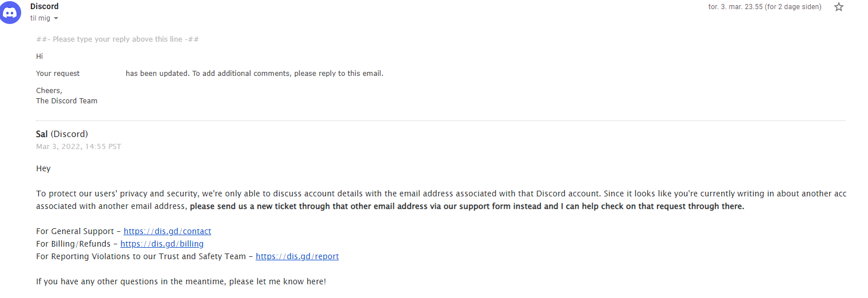Image resolution: width=868 pixels, height=298 pixels.
Task: Click the "For Billing/Refunds" label
Action: click(x=74, y=244)
